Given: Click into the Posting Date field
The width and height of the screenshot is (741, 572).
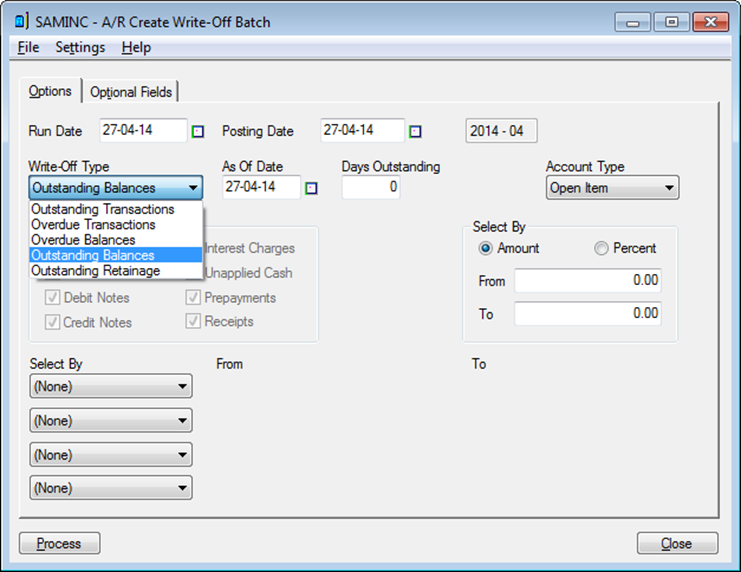Looking at the screenshot, I should coord(362,130).
